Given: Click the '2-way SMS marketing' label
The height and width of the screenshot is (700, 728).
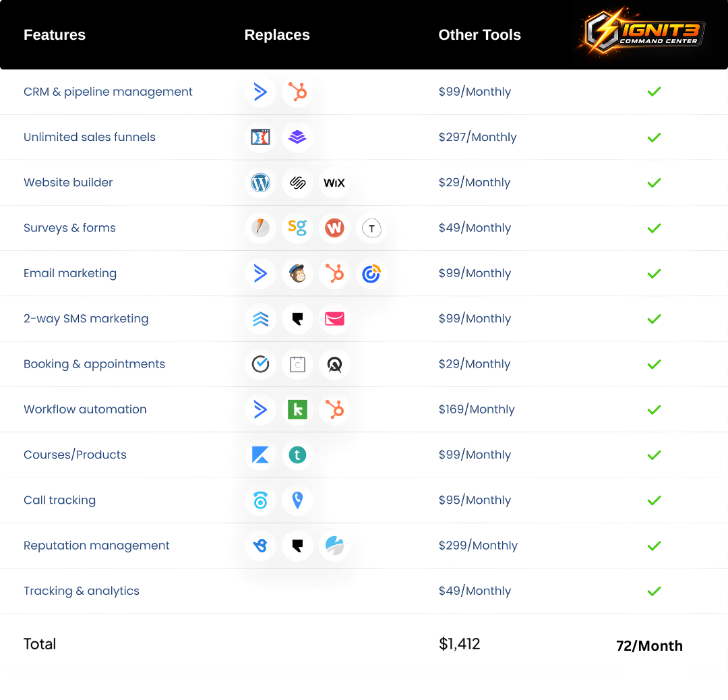Looking at the screenshot, I should click(86, 319).
